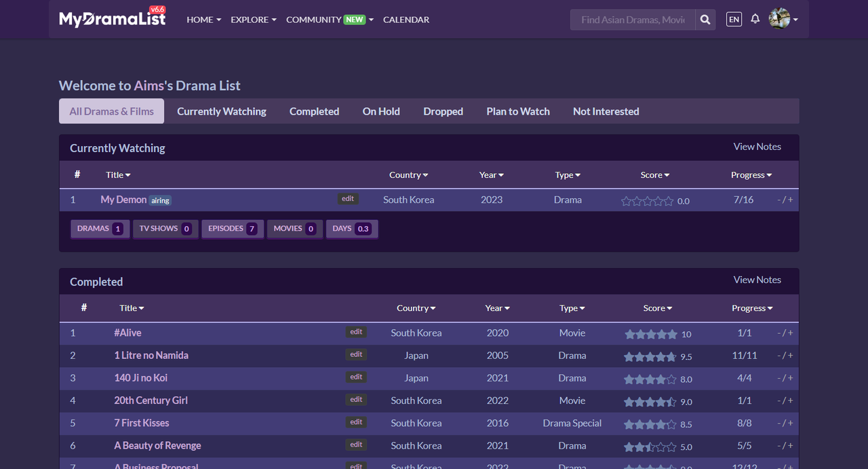Edit the 20th Century Girl entry
This screenshot has height=469, width=868.
356,400
